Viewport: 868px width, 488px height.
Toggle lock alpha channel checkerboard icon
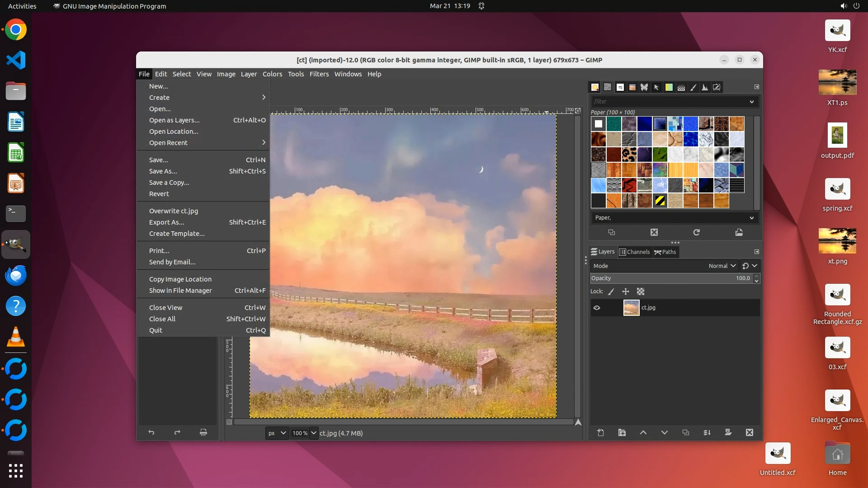point(641,291)
